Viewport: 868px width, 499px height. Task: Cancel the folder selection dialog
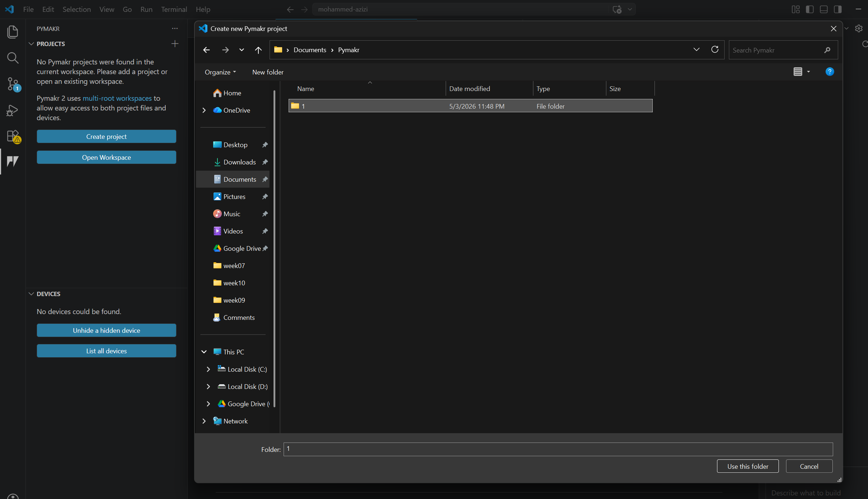coord(809,466)
